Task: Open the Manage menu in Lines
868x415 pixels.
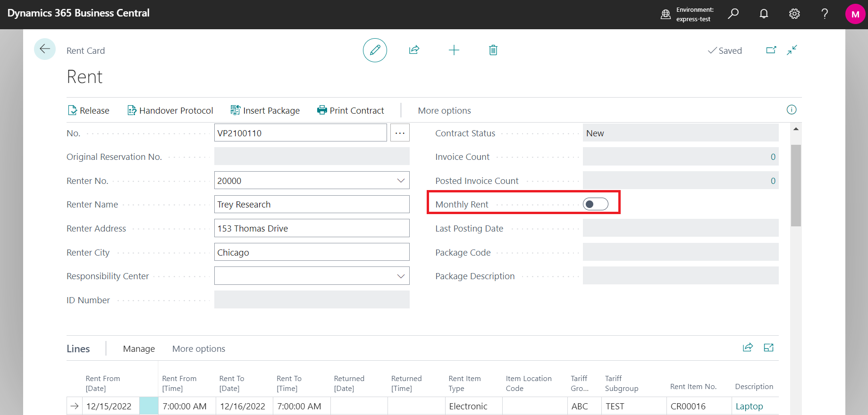Action: click(x=139, y=349)
